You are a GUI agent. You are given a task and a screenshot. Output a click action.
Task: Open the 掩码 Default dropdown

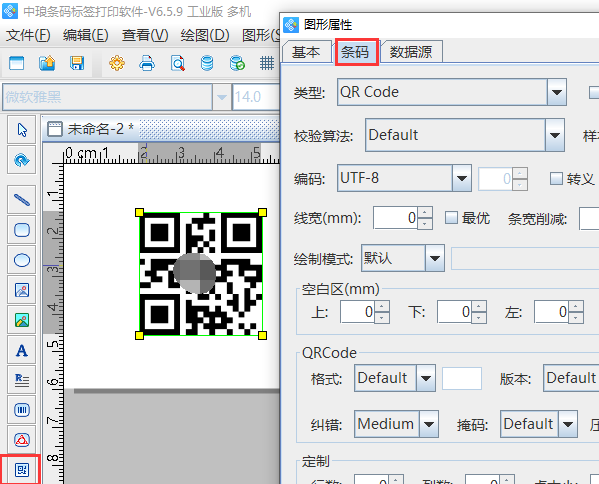click(x=568, y=424)
